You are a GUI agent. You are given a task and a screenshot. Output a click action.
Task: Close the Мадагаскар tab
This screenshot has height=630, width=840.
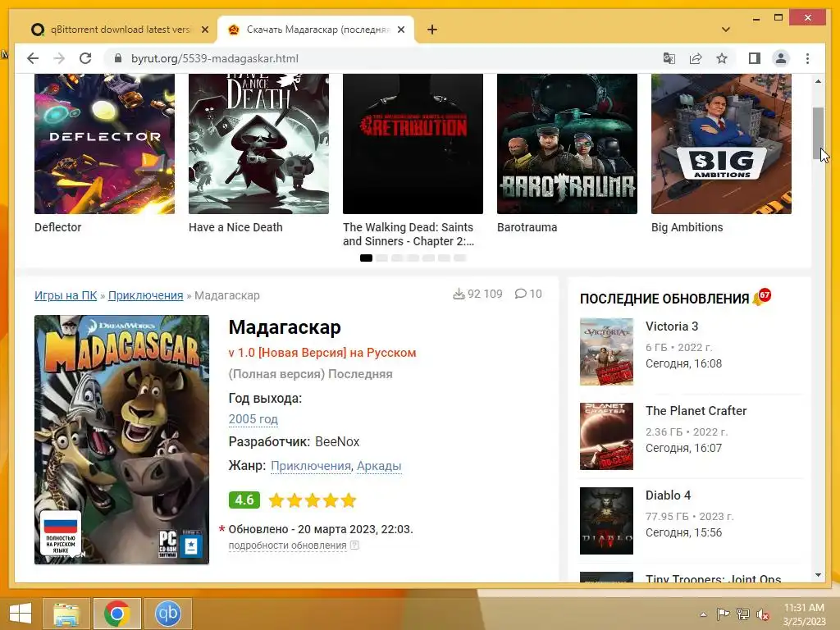[402, 30]
